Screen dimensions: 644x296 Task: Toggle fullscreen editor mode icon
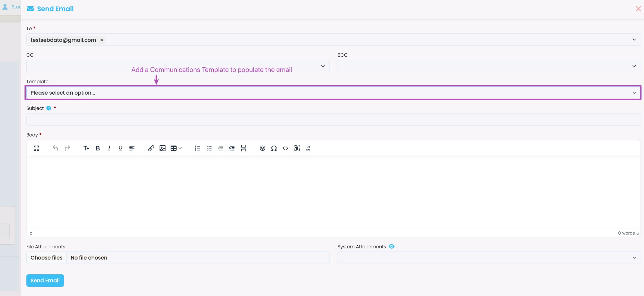coord(36,148)
